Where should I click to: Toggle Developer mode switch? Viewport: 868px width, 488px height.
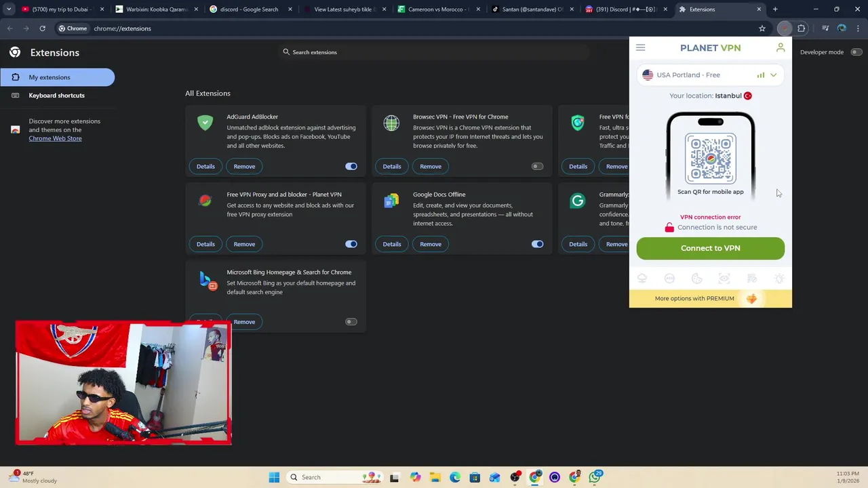pos(856,52)
